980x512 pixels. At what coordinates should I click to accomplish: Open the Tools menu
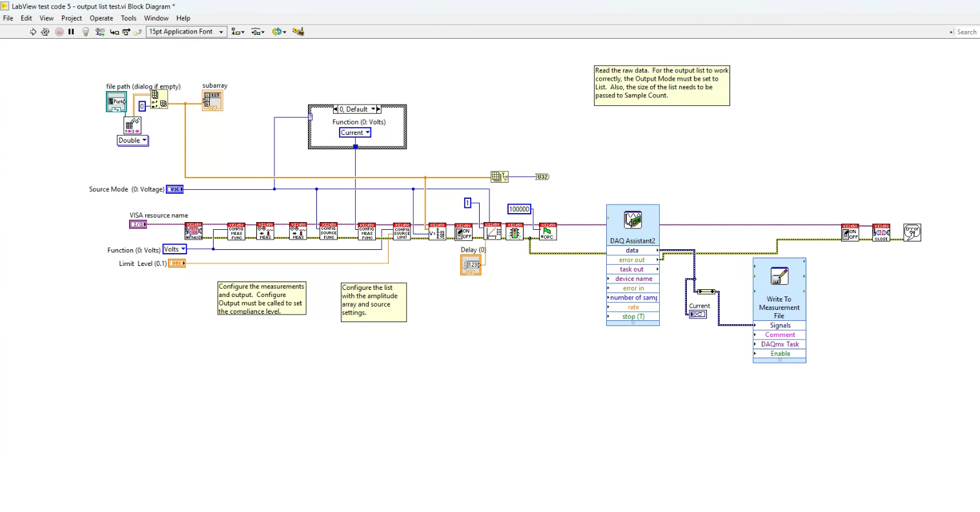[x=128, y=18]
